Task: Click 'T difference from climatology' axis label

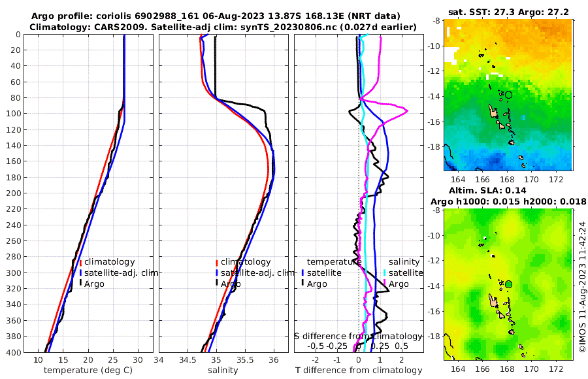Action: pyautogui.click(x=359, y=371)
